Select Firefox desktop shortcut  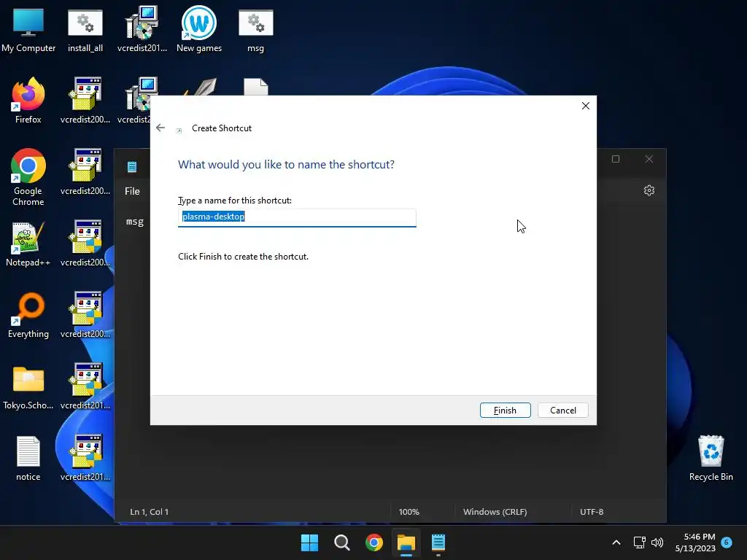pos(28,101)
